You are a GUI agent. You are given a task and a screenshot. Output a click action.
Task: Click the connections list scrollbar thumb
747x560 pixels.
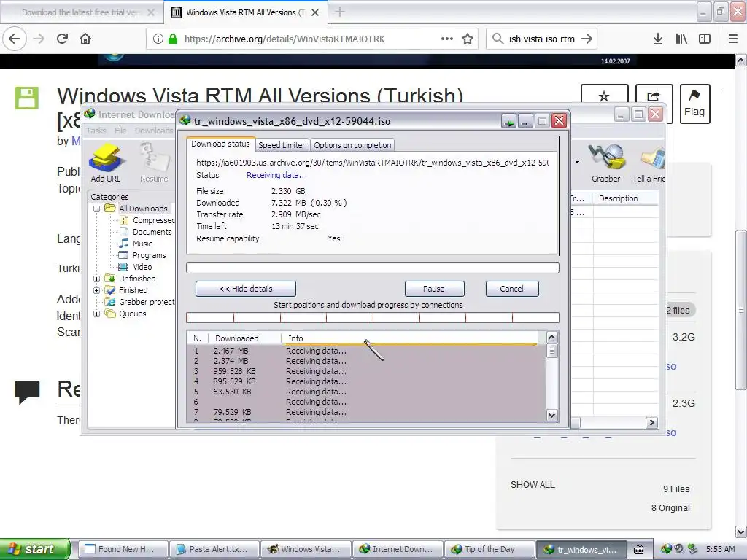coord(551,351)
